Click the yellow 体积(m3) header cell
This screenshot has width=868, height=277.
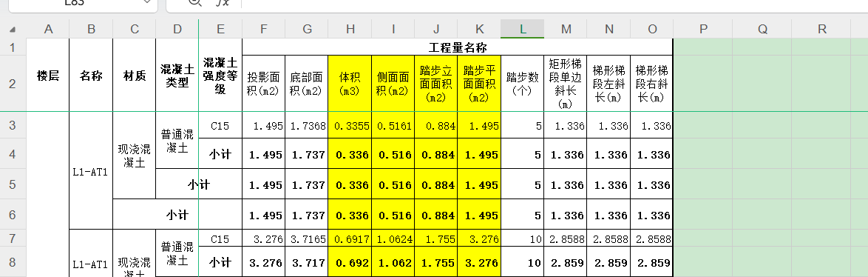[x=350, y=83]
